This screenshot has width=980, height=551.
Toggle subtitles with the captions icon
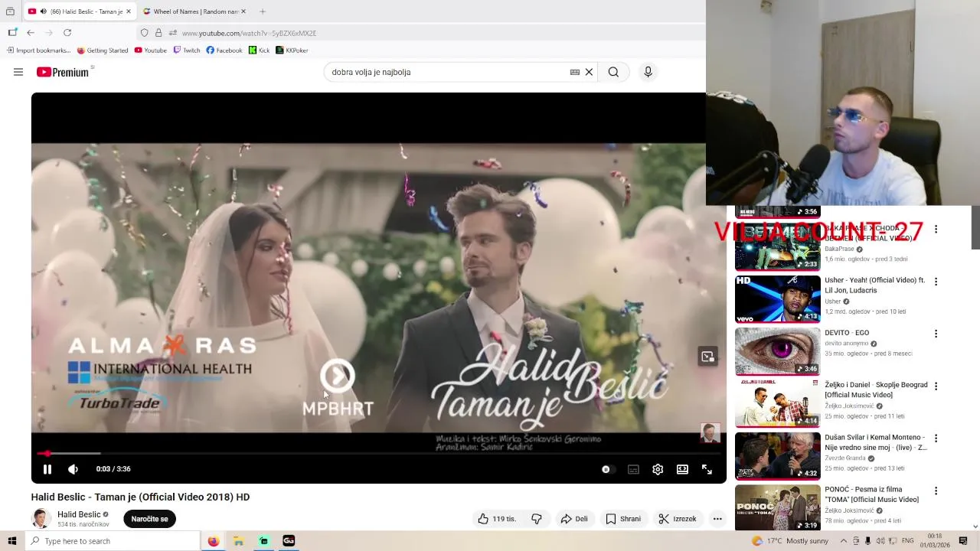click(x=633, y=469)
